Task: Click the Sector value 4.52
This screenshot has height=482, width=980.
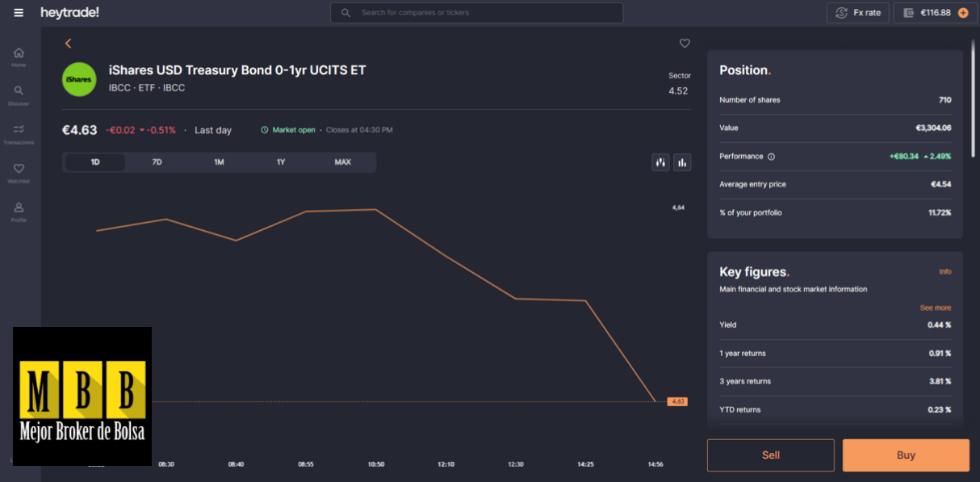Action: pos(678,91)
